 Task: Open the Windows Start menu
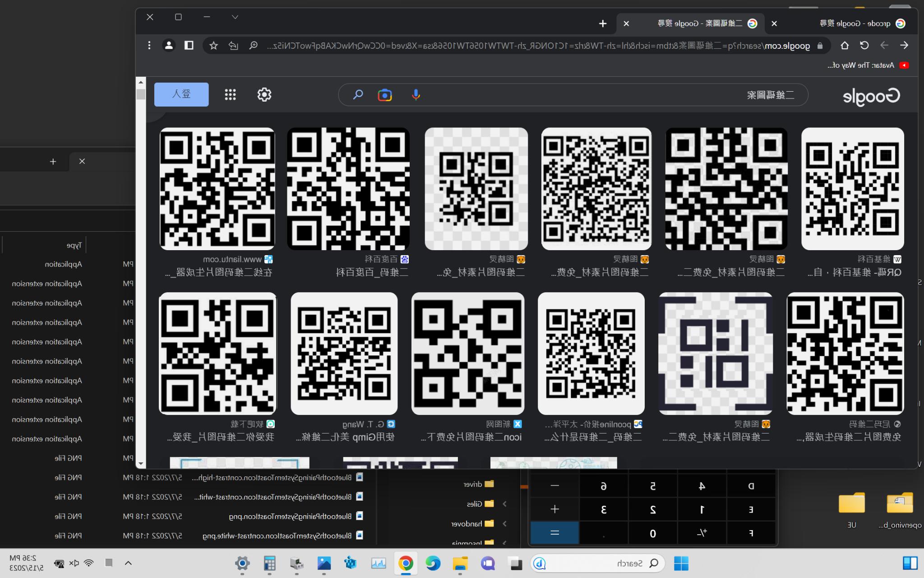(x=681, y=564)
